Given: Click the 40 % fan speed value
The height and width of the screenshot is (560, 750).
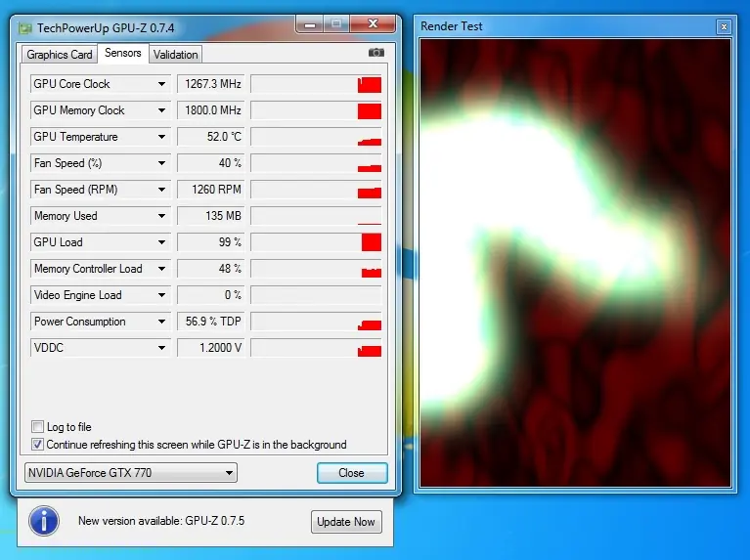Looking at the screenshot, I should tap(211, 163).
